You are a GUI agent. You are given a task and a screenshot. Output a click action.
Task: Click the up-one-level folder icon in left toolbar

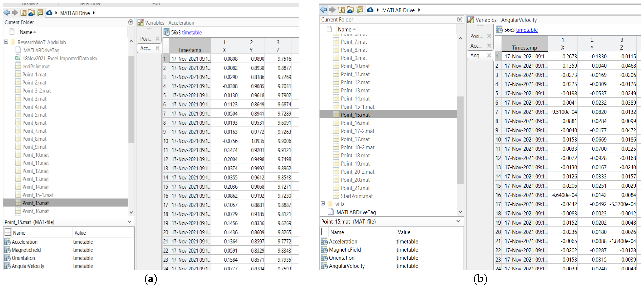pos(23,13)
